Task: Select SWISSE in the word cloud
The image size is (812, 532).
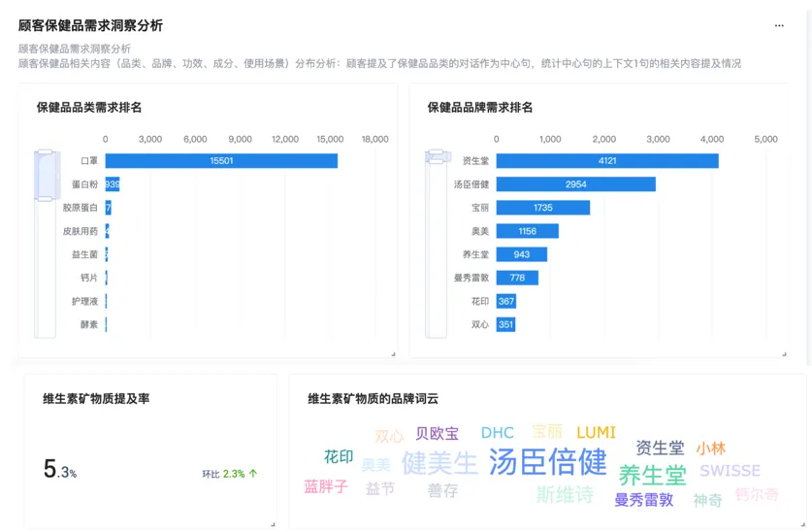Action: pyautogui.click(x=730, y=471)
